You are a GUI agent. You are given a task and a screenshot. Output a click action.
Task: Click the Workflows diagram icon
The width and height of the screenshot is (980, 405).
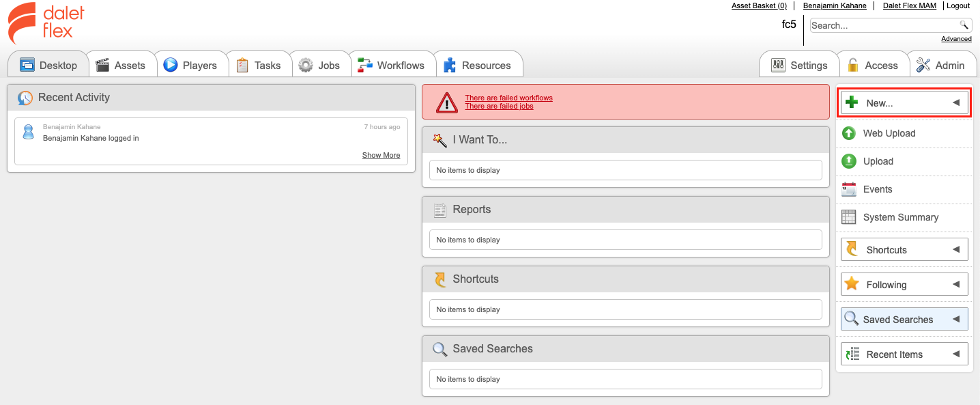click(x=365, y=66)
